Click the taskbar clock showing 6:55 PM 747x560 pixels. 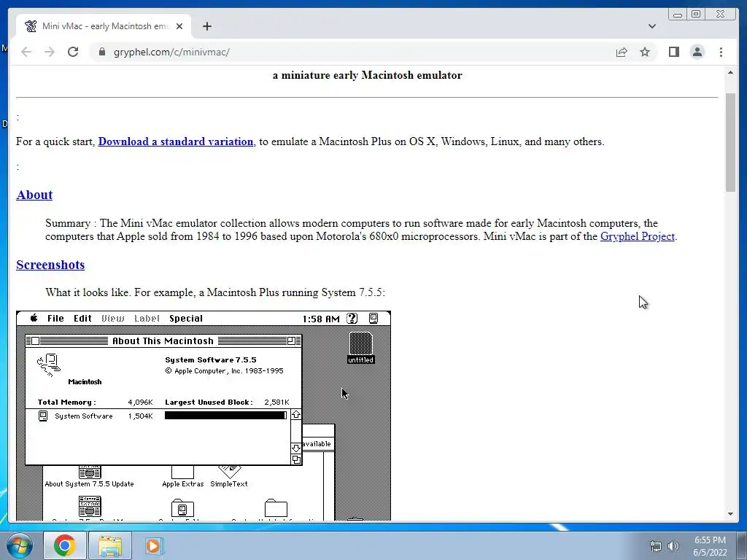point(710,545)
